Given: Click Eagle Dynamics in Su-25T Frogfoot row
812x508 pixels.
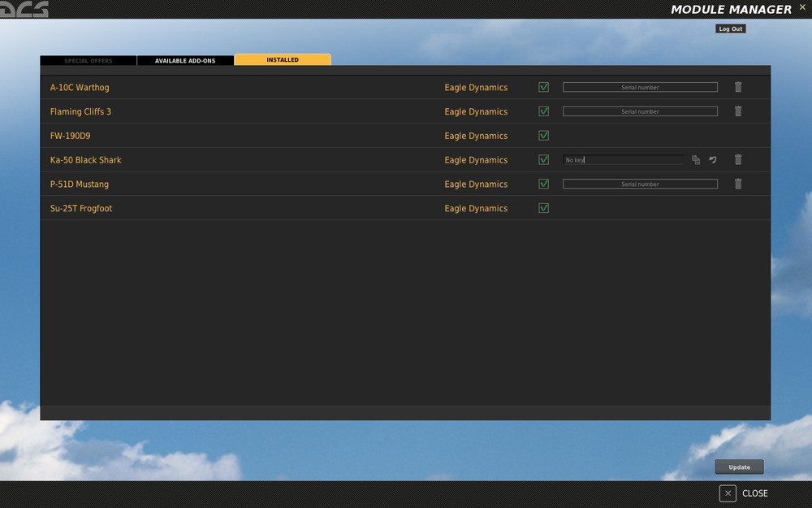Looking at the screenshot, I should click(x=476, y=208).
